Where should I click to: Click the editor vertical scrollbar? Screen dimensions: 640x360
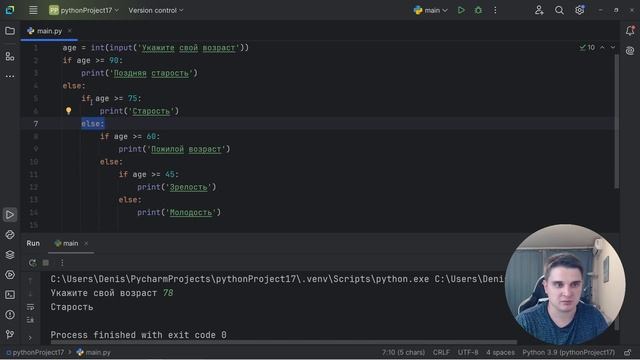click(x=616, y=122)
